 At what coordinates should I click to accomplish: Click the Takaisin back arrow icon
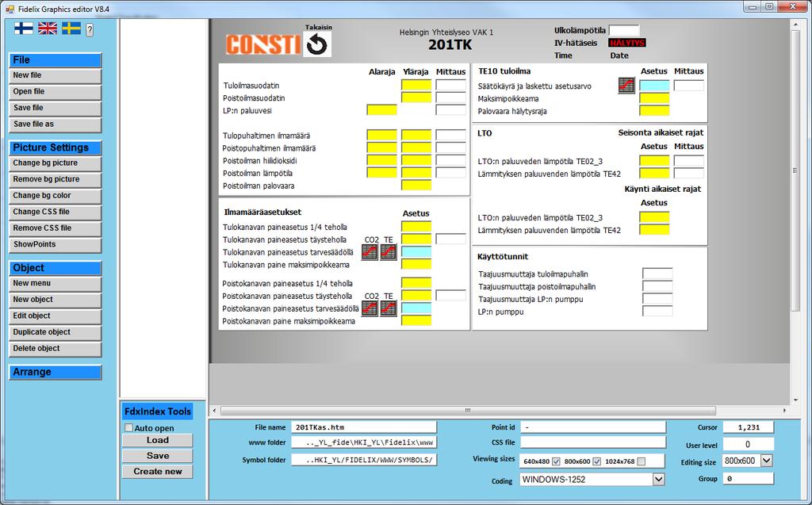317,44
